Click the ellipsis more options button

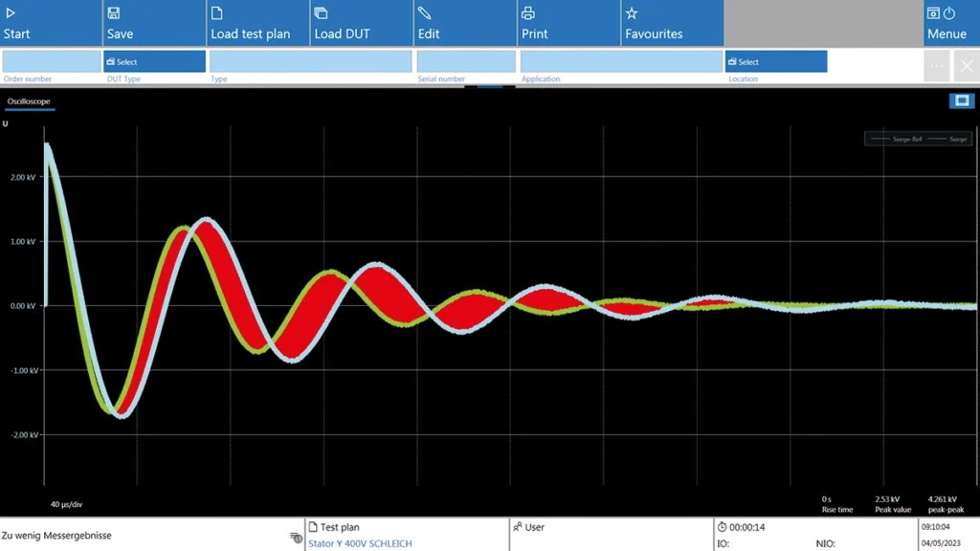pos(937,66)
